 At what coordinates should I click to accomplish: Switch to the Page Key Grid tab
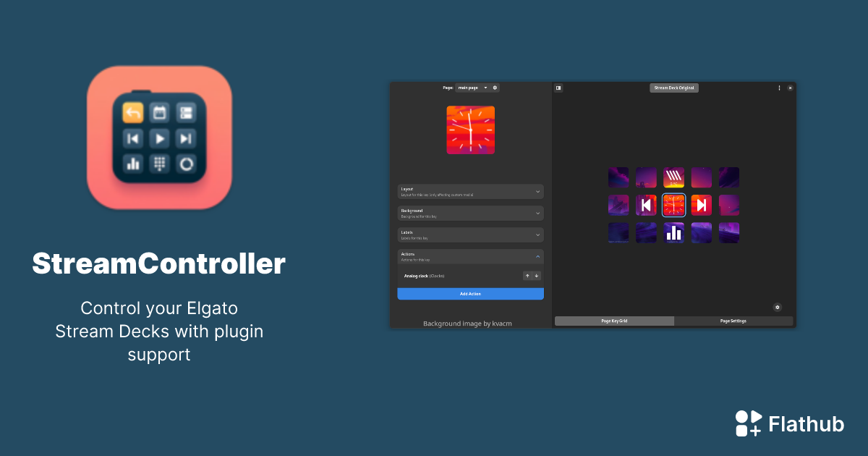(614, 321)
